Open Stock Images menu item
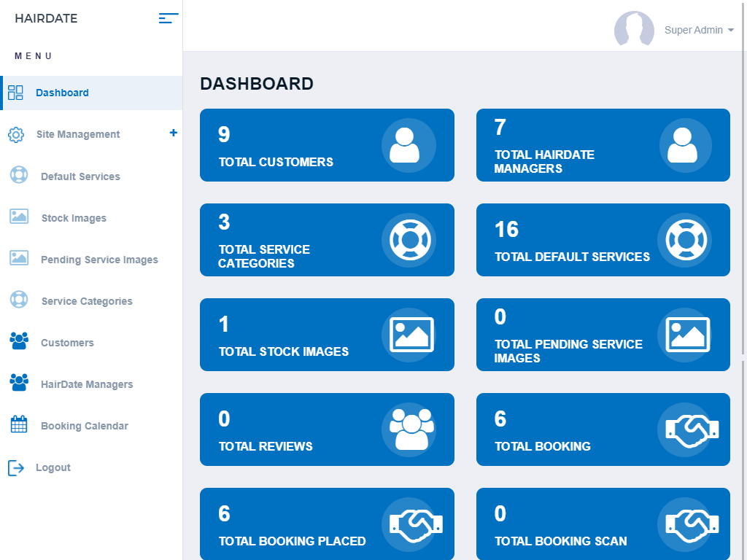 point(74,218)
